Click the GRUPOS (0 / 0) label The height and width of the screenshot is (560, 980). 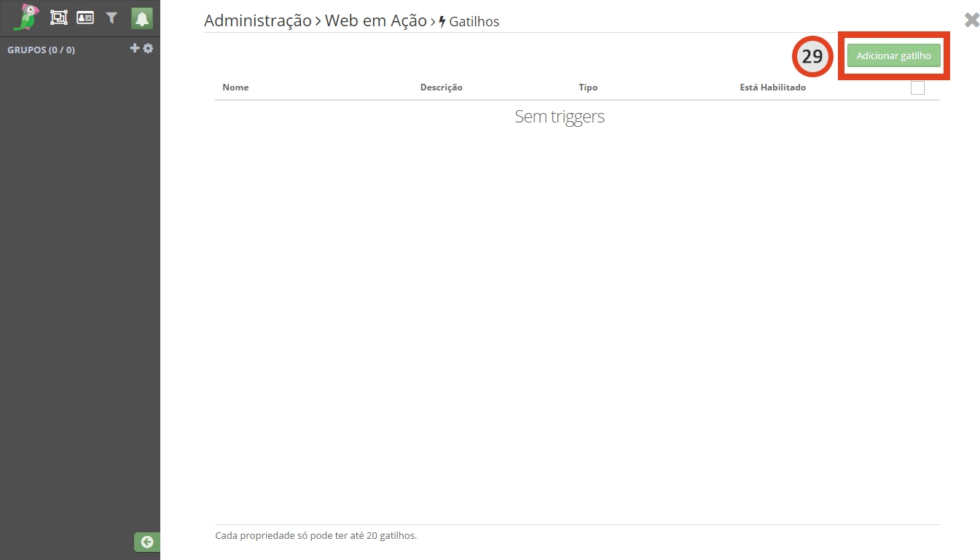pyautogui.click(x=41, y=50)
